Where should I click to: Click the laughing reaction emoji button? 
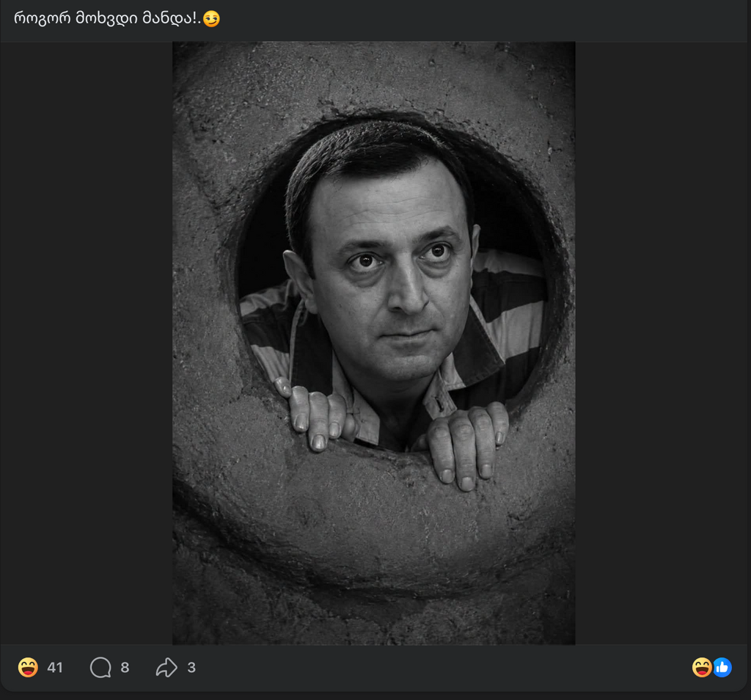coord(28,667)
